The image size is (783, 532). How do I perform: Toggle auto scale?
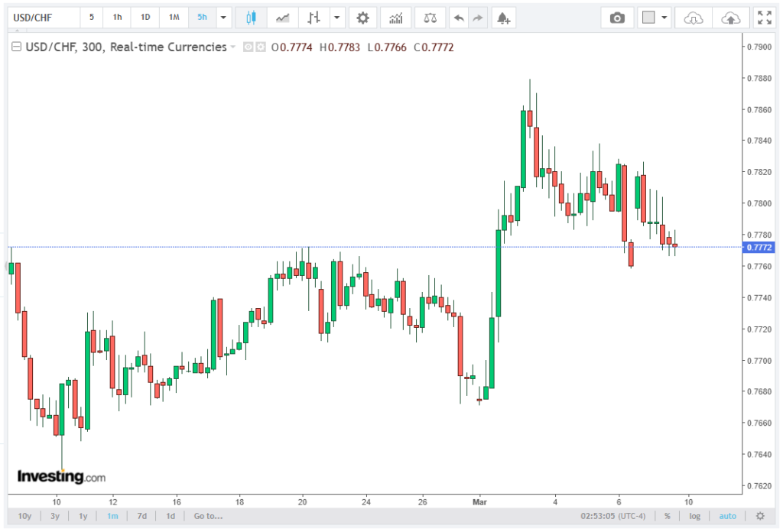728,516
